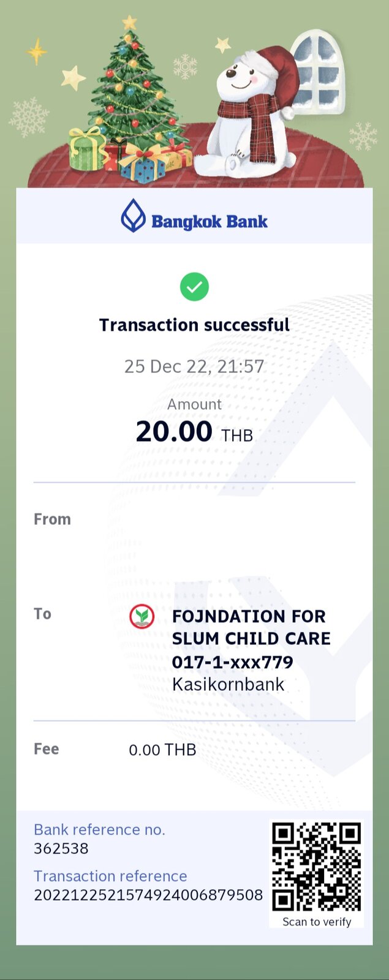The image size is (389, 980).
Task: Click the Bank reference no. label
Action: 99,829
